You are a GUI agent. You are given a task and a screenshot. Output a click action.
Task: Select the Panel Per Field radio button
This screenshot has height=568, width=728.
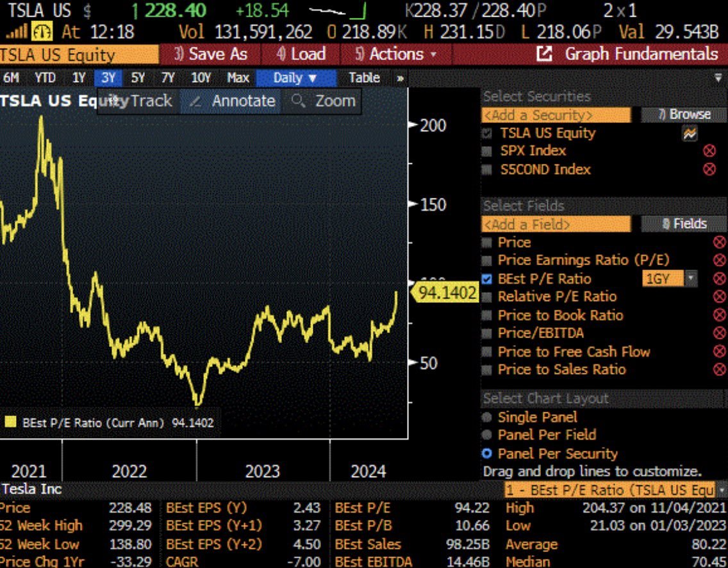[486, 435]
